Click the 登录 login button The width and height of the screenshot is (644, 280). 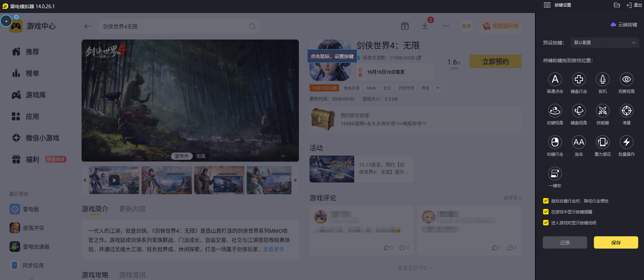(x=466, y=26)
